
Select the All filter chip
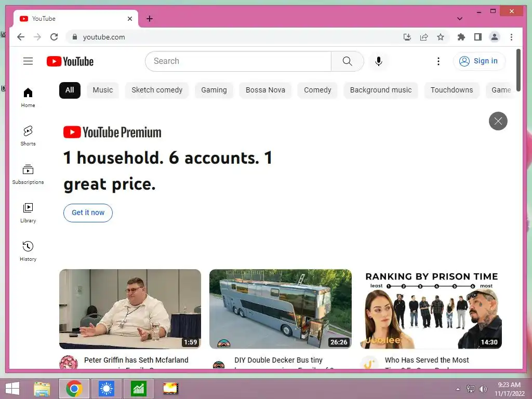[70, 90]
